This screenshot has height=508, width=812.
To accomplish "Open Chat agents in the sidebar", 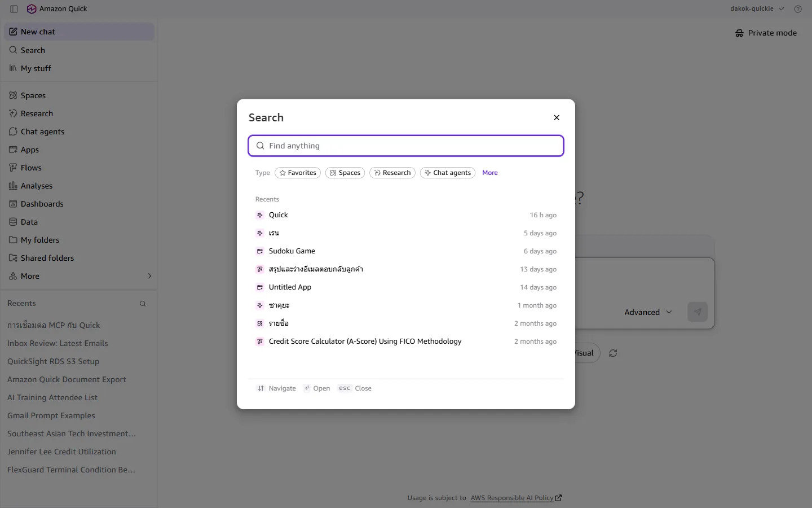I will click(x=79, y=132).
